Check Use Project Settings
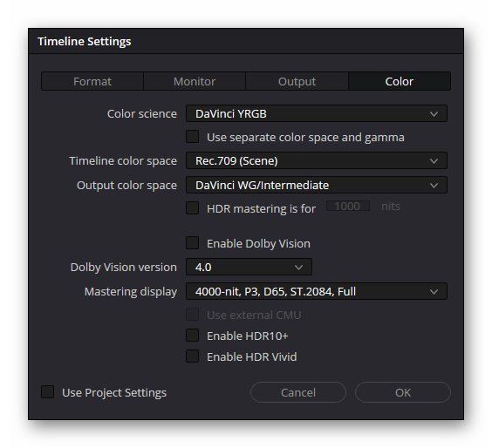The width and height of the screenshot is (492, 448). click(47, 392)
